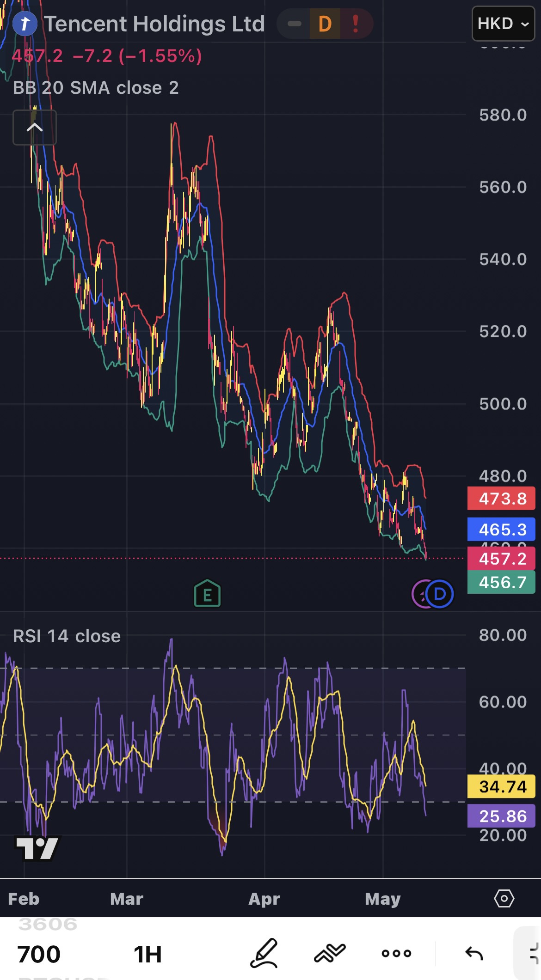
Task: Open the symbol search showing 700
Action: [x=39, y=954]
